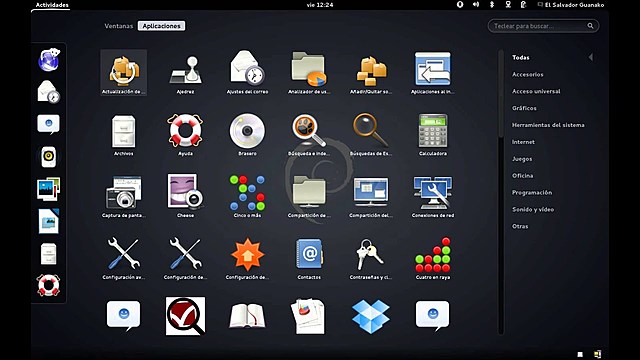This screenshot has width=640, height=360.
Task: Open the mail clock icon in dock
Action: click(x=49, y=91)
